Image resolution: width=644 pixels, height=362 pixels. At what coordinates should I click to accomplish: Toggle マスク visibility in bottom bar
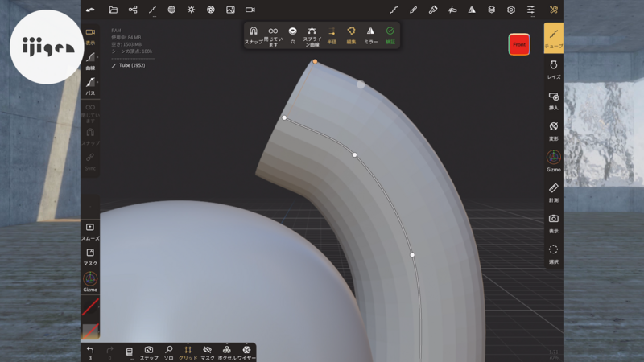(x=208, y=352)
